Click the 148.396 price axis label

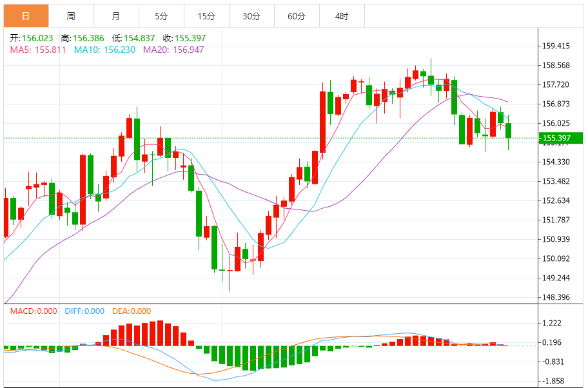[x=556, y=297]
